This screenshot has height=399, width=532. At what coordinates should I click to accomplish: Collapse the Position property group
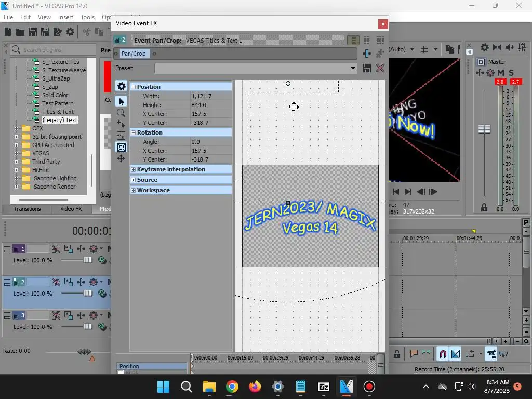coord(134,87)
